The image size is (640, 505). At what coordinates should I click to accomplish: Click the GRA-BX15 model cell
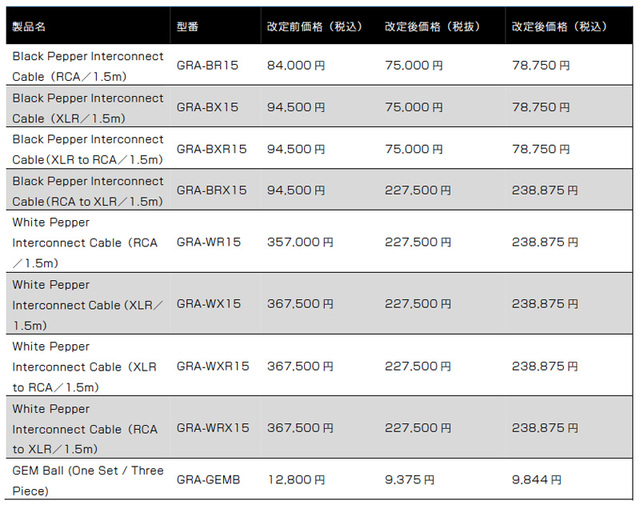207,107
